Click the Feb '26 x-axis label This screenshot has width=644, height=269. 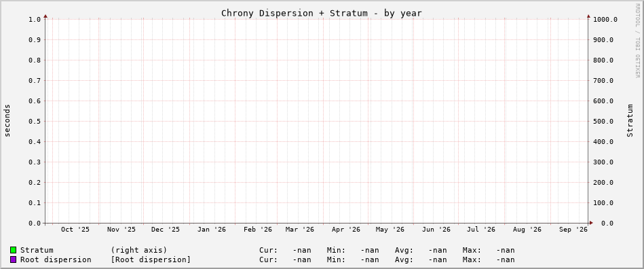pyautogui.click(x=257, y=230)
